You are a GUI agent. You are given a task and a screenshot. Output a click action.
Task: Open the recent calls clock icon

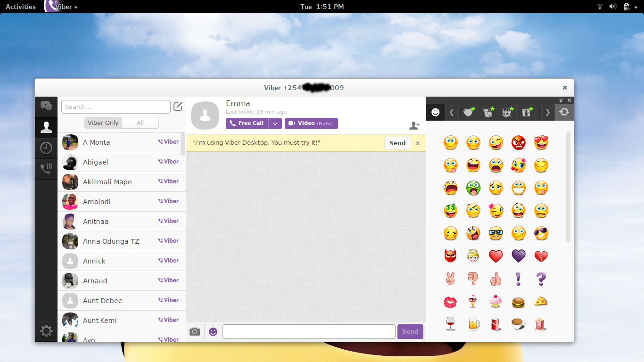click(x=46, y=148)
